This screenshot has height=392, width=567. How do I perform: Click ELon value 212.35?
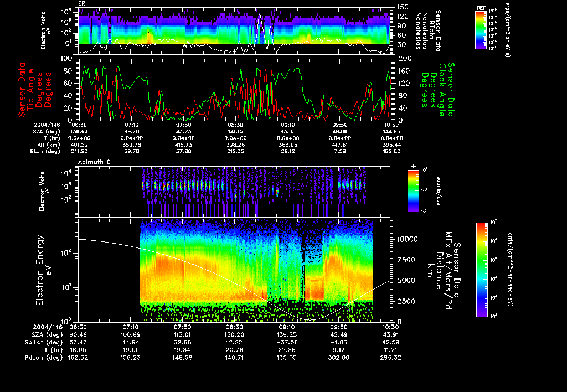pyautogui.click(x=235, y=151)
